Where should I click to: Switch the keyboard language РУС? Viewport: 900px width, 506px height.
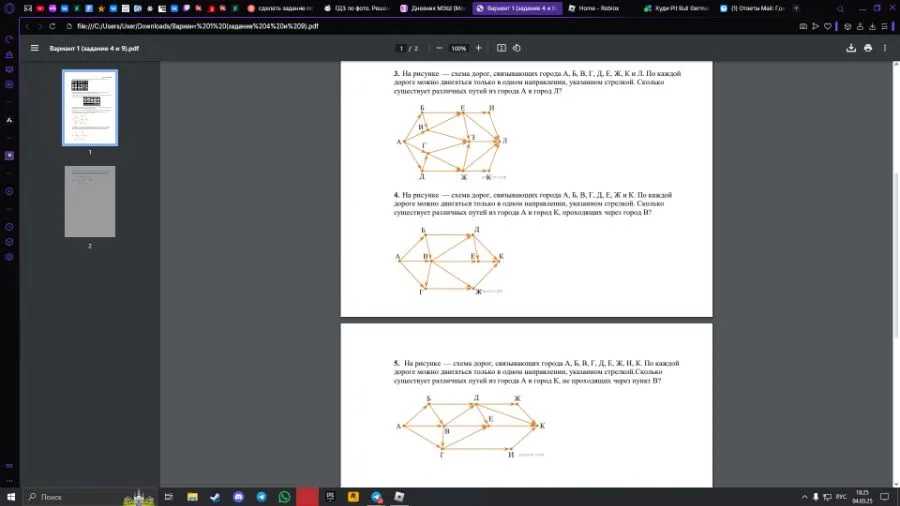pyautogui.click(x=841, y=497)
